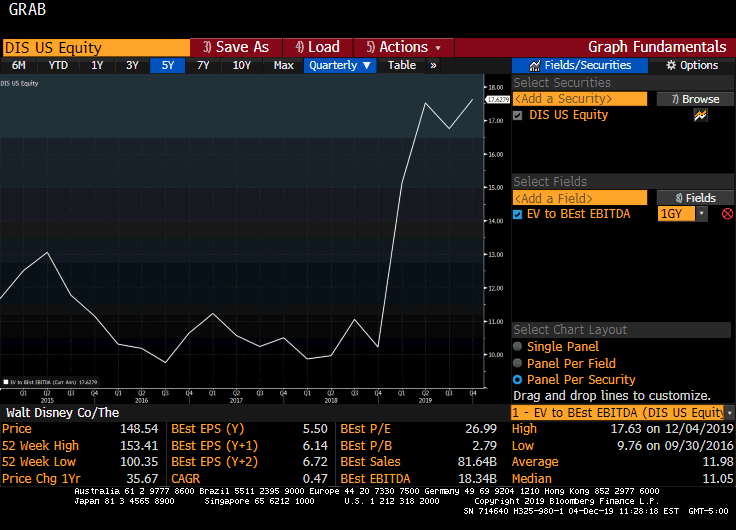
Task: Click the chart line icon beside DIS US Equity
Action: click(700, 115)
